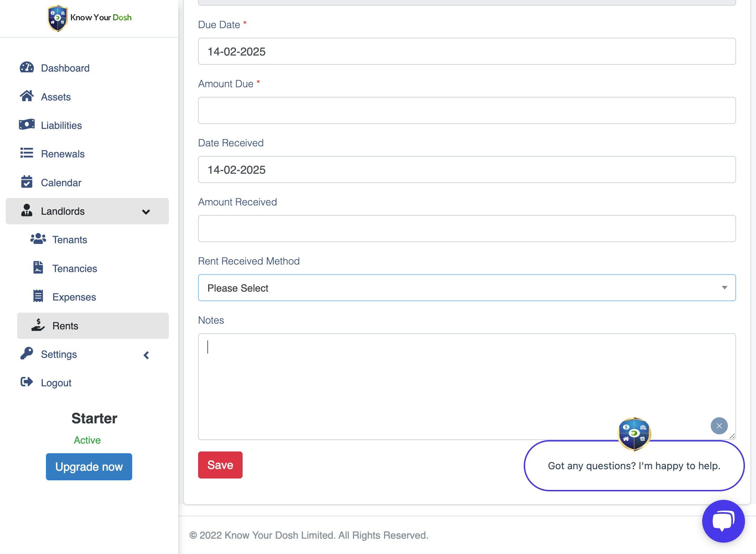The width and height of the screenshot is (756, 554).
Task: Open the Rent Received Method dropdown
Action: point(467,288)
